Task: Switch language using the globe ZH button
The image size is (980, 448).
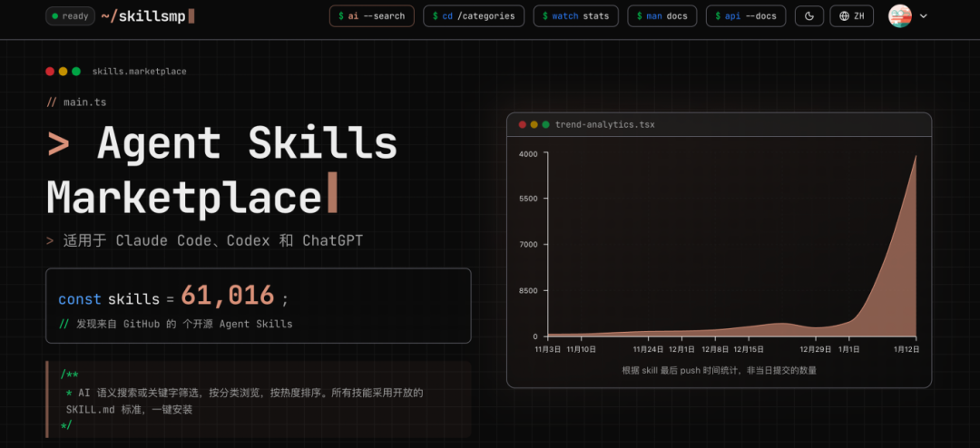Action: 851,16
